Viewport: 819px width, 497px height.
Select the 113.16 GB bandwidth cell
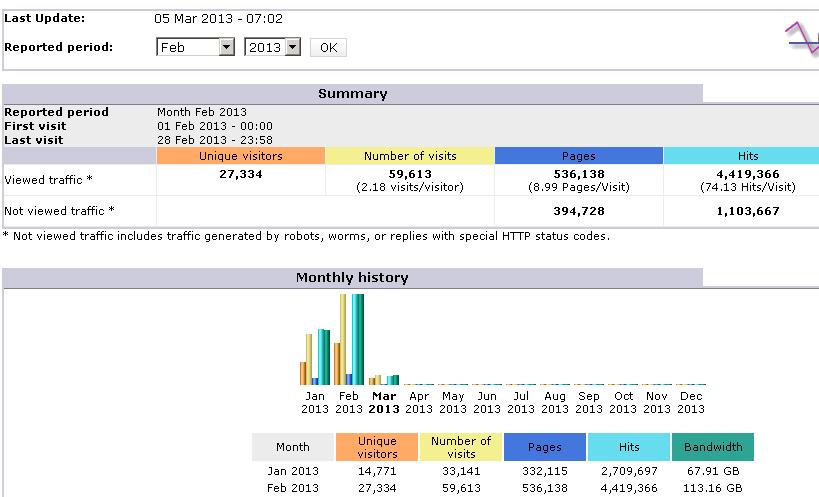[712, 488]
